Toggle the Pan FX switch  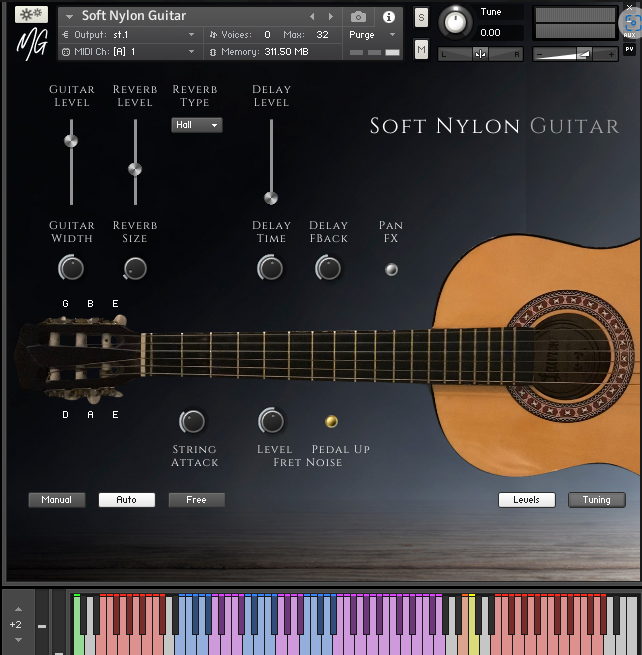pos(391,268)
